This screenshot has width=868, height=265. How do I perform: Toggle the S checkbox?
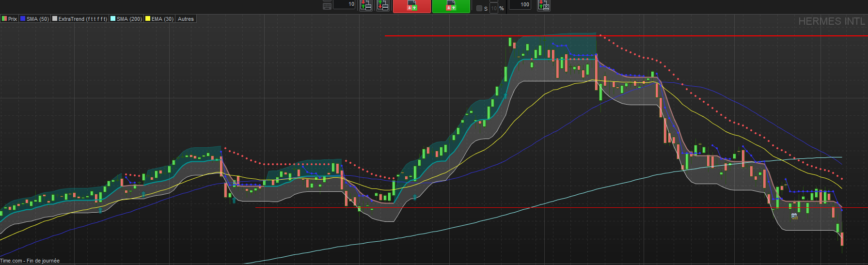479,8
